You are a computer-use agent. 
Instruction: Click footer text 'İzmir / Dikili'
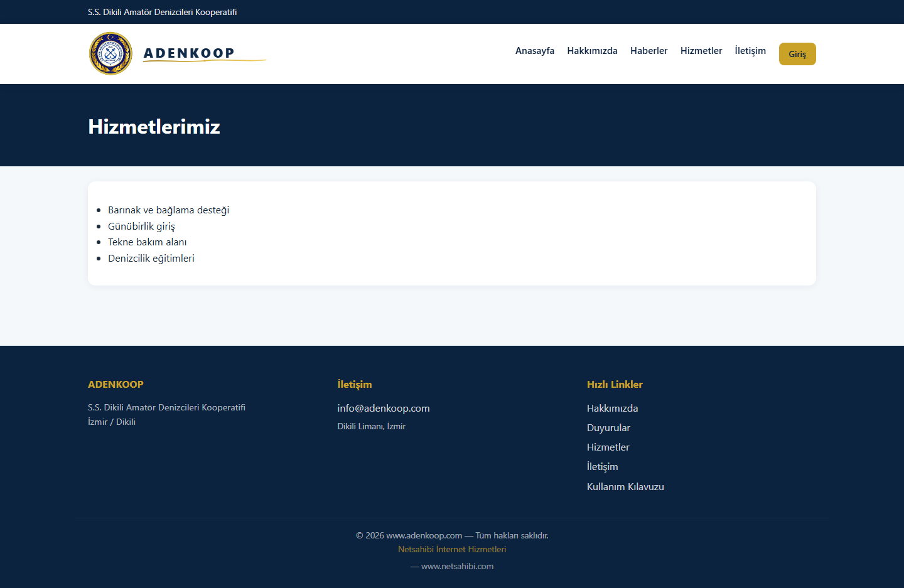pyautogui.click(x=112, y=422)
